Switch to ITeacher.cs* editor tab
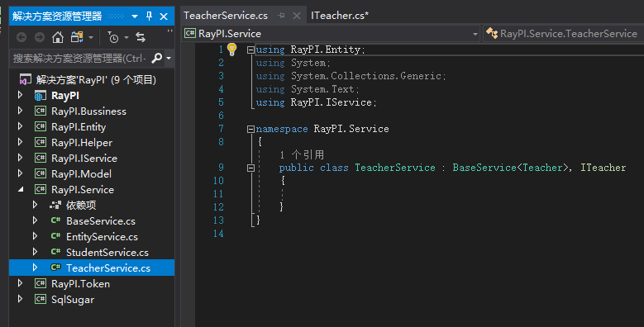The image size is (644, 327). (x=340, y=16)
